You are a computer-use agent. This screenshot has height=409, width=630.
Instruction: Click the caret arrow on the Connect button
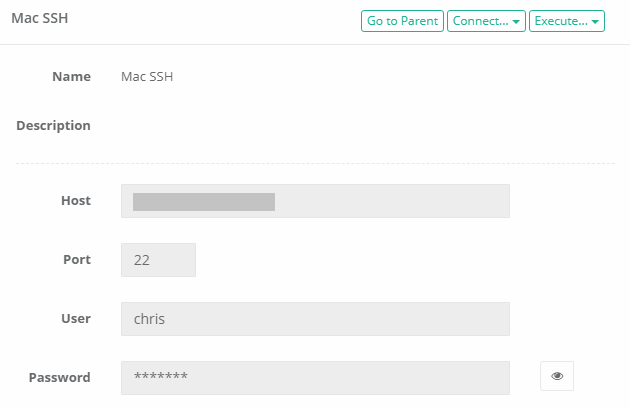516,22
